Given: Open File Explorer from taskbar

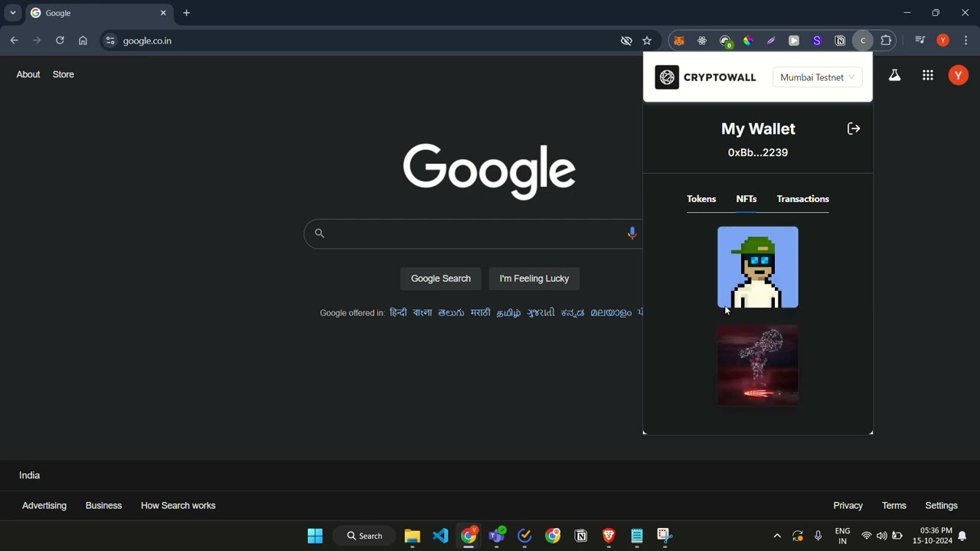Looking at the screenshot, I should coord(413,536).
